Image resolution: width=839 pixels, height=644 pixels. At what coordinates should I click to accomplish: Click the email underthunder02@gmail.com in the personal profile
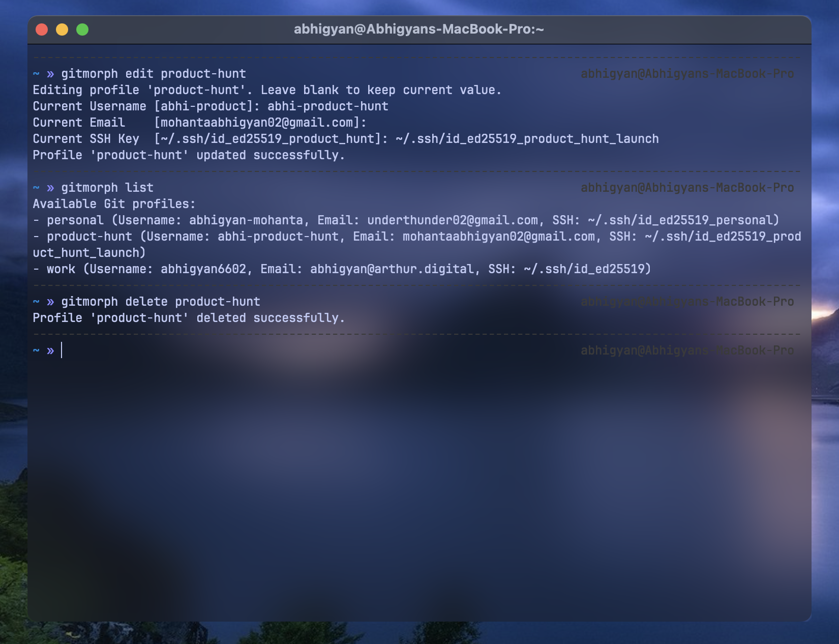point(453,220)
